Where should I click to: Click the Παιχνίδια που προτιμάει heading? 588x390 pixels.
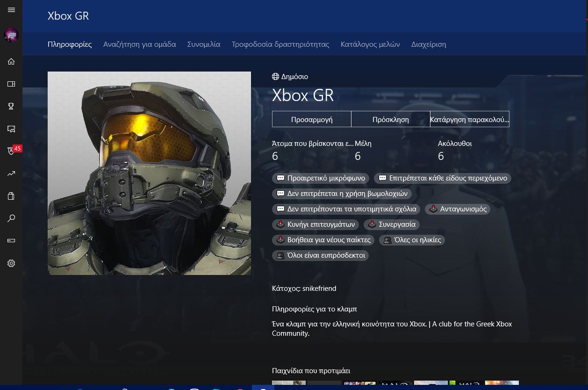(311, 371)
